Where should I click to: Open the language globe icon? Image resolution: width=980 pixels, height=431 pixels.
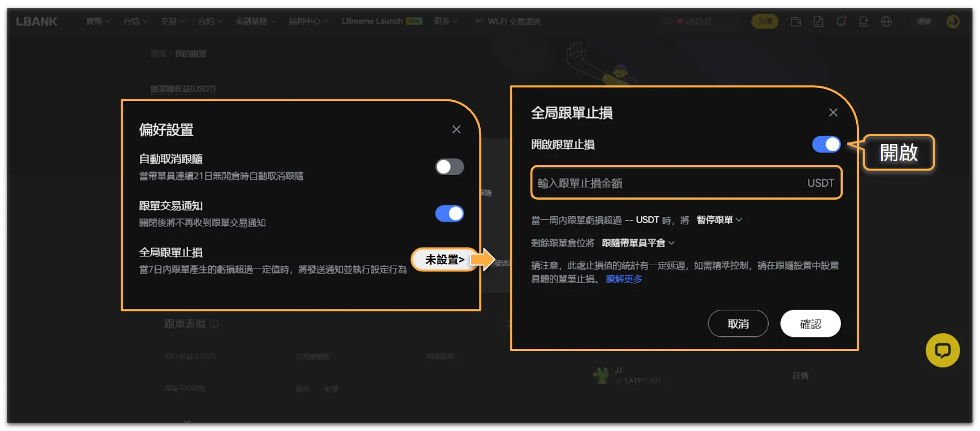[886, 21]
